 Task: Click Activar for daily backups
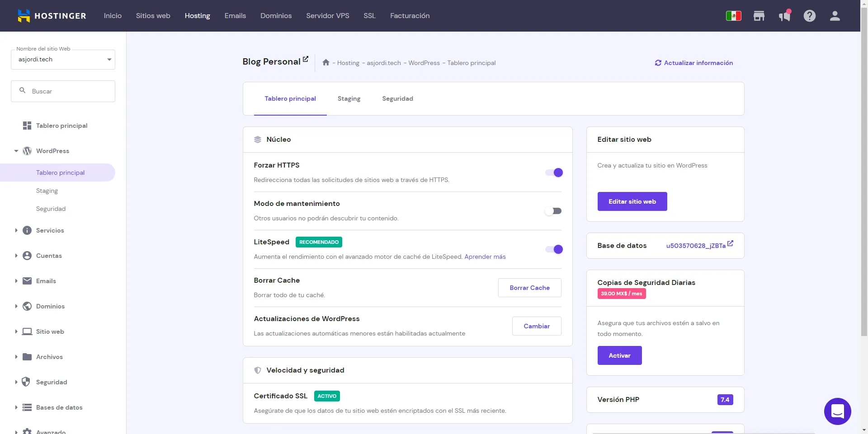point(620,355)
